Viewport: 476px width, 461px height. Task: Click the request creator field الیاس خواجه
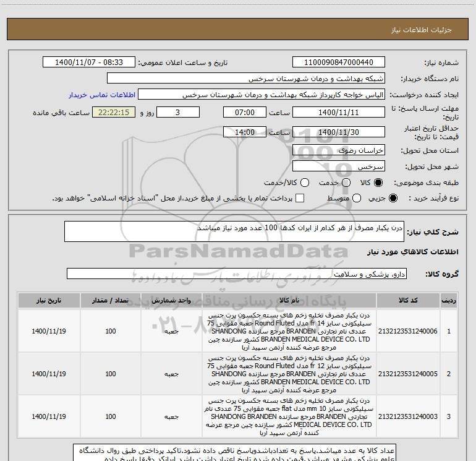coord(261,95)
